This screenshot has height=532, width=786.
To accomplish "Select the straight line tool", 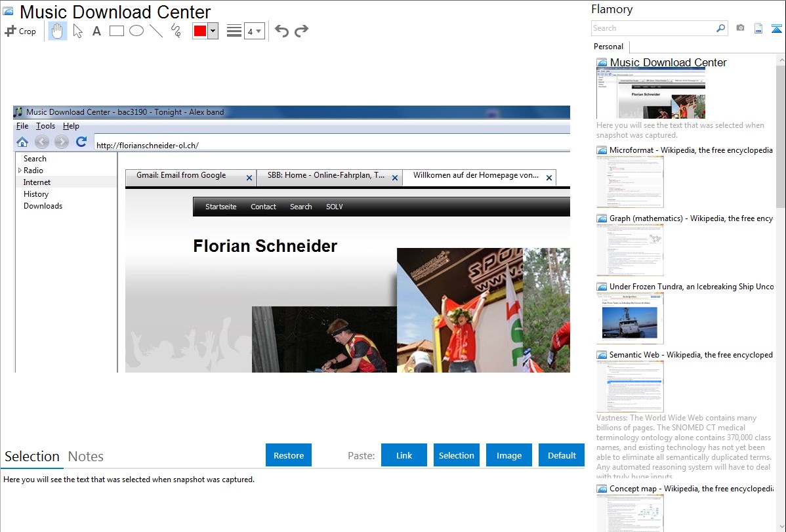I will (x=155, y=31).
